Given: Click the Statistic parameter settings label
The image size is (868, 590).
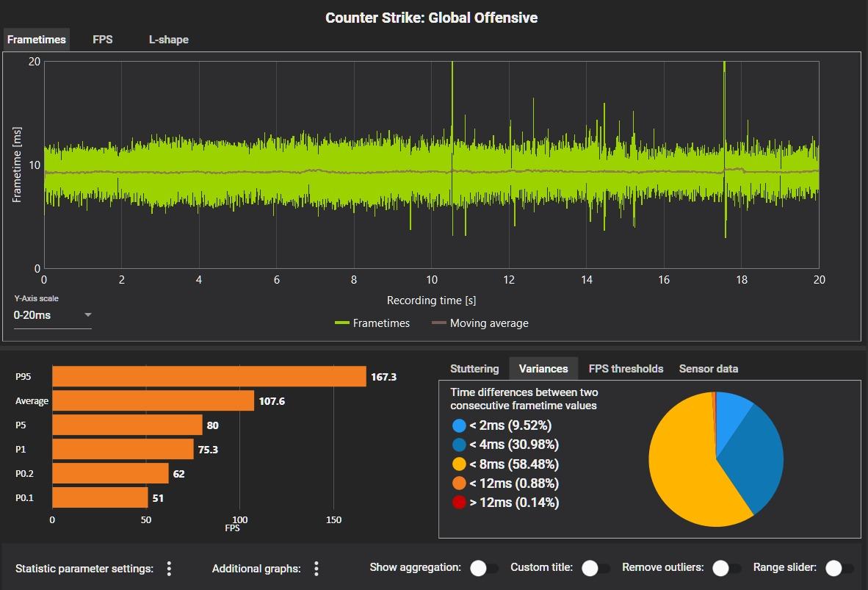Looking at the screenshot, I should 84,569.
